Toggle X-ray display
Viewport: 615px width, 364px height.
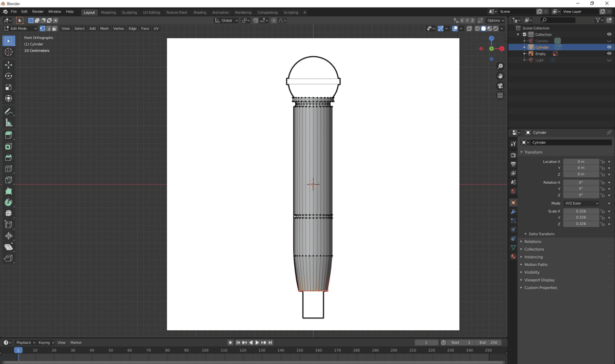point(469,29)
